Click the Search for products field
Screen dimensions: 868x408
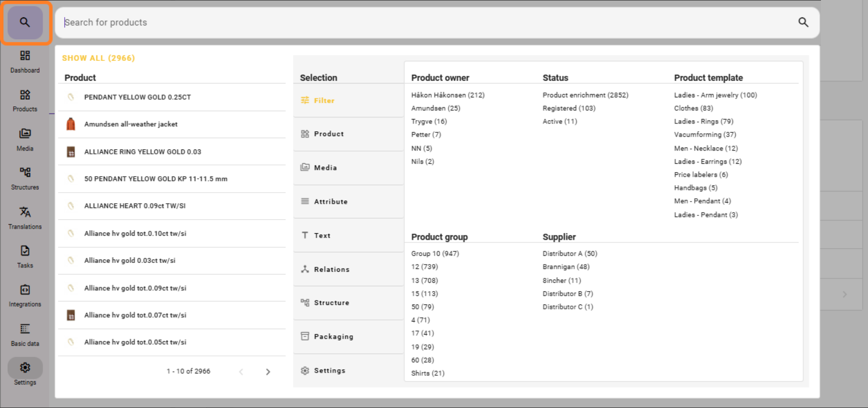426,23
